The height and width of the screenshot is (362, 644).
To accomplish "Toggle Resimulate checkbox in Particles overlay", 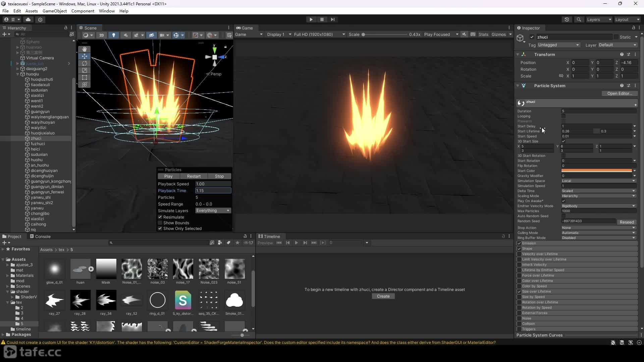I will (x=160, y=217).
